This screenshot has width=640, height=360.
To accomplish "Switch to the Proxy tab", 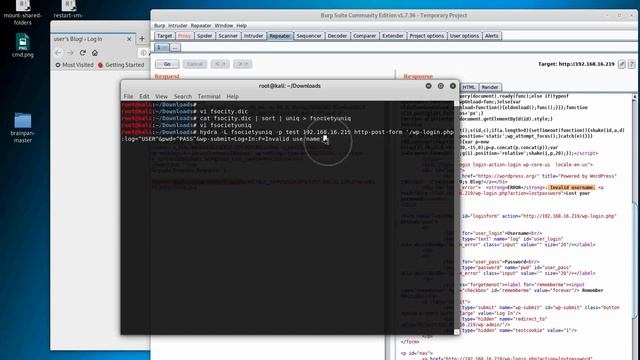I will coord(184,36).
